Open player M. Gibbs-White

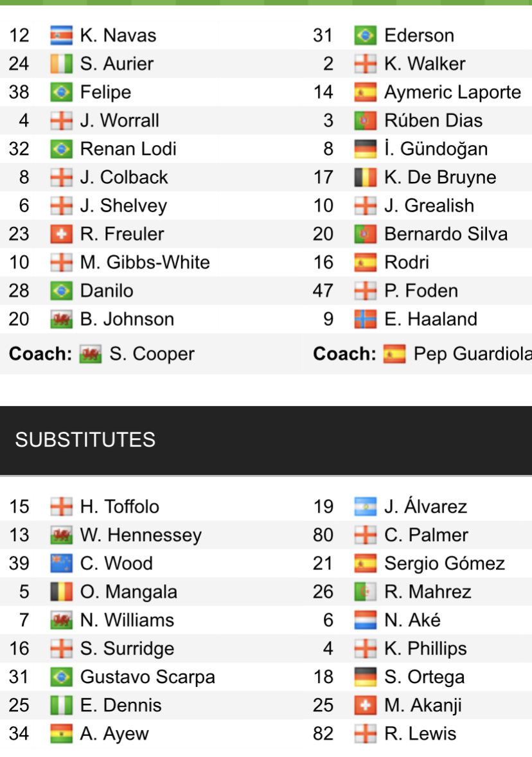[x=145, y=262]
